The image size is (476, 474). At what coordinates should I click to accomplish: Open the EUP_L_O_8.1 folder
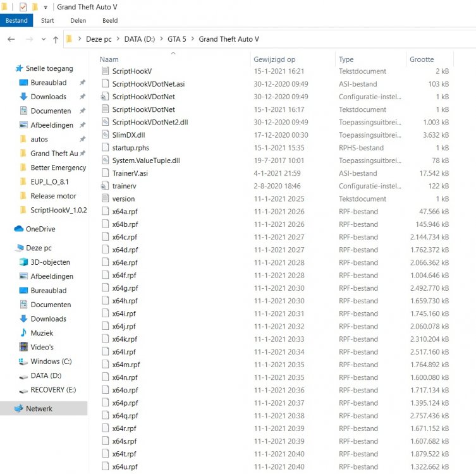49,182
